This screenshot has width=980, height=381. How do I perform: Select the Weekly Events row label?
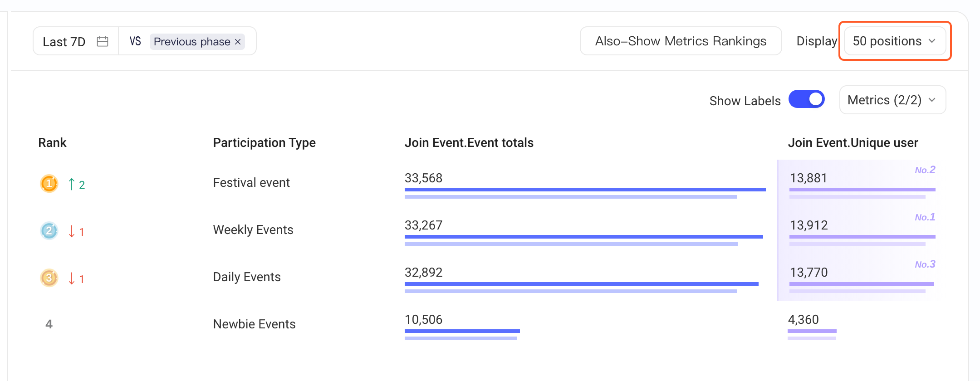(x=253, y=230)
